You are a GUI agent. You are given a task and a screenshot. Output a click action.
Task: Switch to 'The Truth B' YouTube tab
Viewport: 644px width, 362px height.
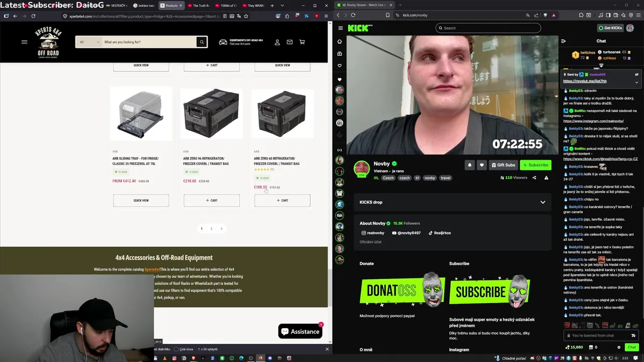click(x=198, y=6)
